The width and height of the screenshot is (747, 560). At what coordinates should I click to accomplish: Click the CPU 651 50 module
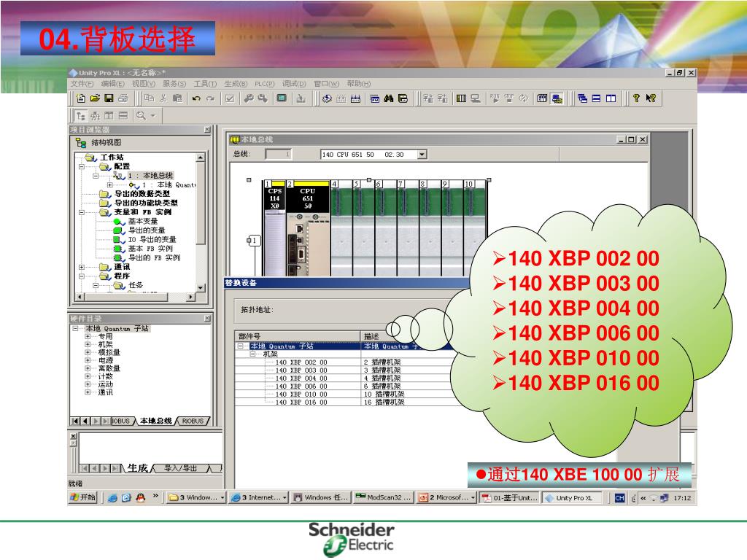click(308, 228)
